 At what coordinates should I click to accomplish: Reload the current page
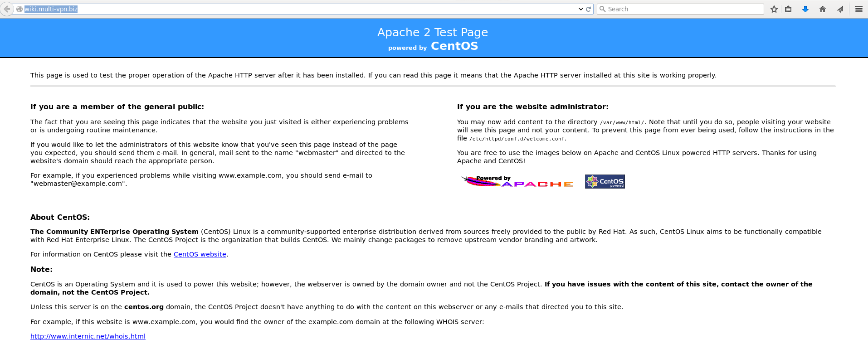coord(589,9)
